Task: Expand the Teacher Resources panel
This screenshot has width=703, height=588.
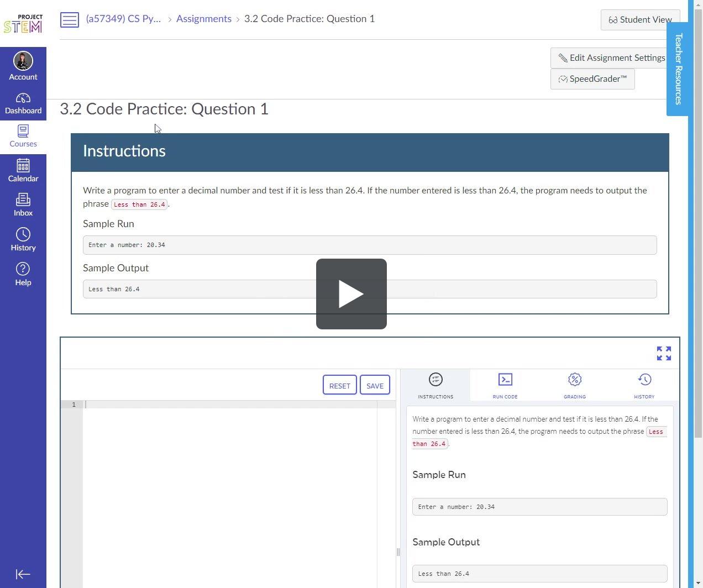Action: (678, 68)
